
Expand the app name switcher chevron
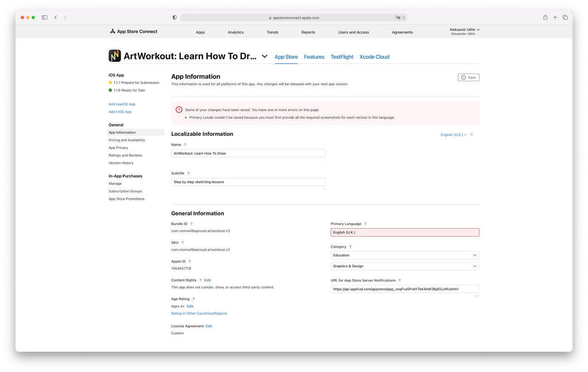click(x=265, y=56)
